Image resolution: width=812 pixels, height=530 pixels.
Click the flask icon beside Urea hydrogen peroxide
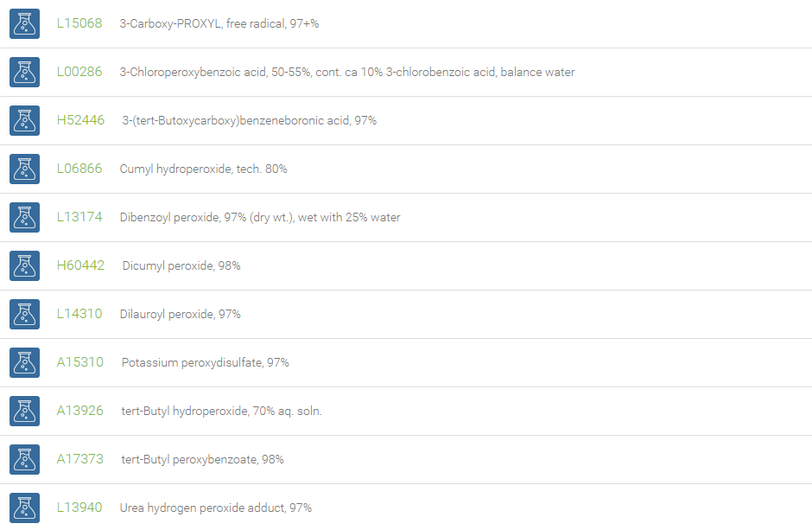click(24, 508)
